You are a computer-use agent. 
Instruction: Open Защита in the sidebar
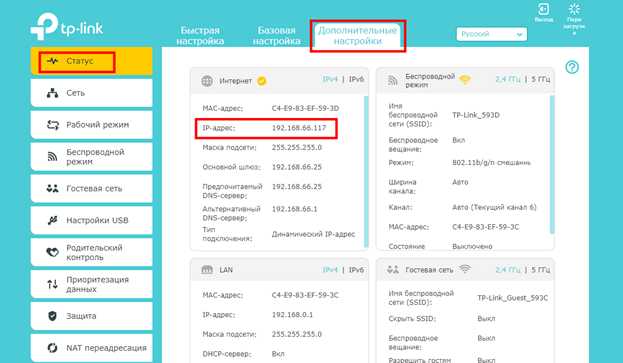coord(91,316)
